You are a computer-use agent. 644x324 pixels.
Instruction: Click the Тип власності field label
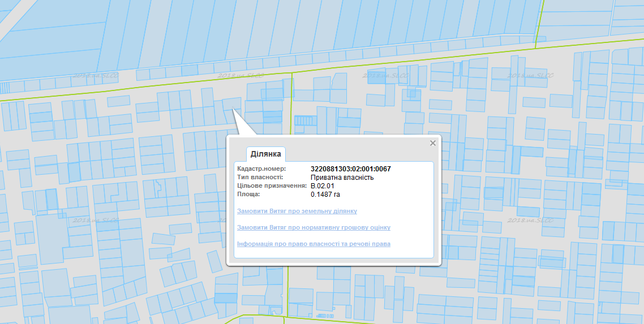click(260, 178)
